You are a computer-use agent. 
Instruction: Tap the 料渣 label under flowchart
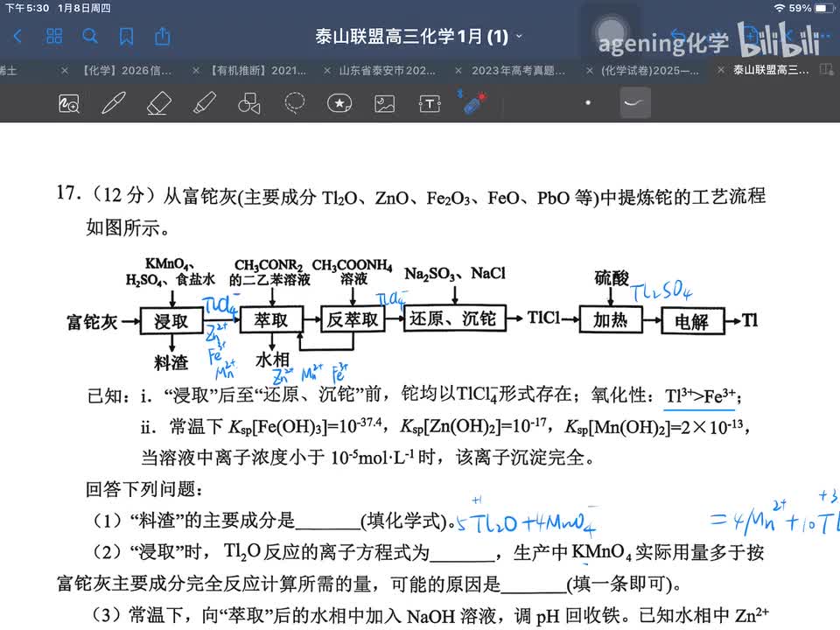(x=171, y=362)
